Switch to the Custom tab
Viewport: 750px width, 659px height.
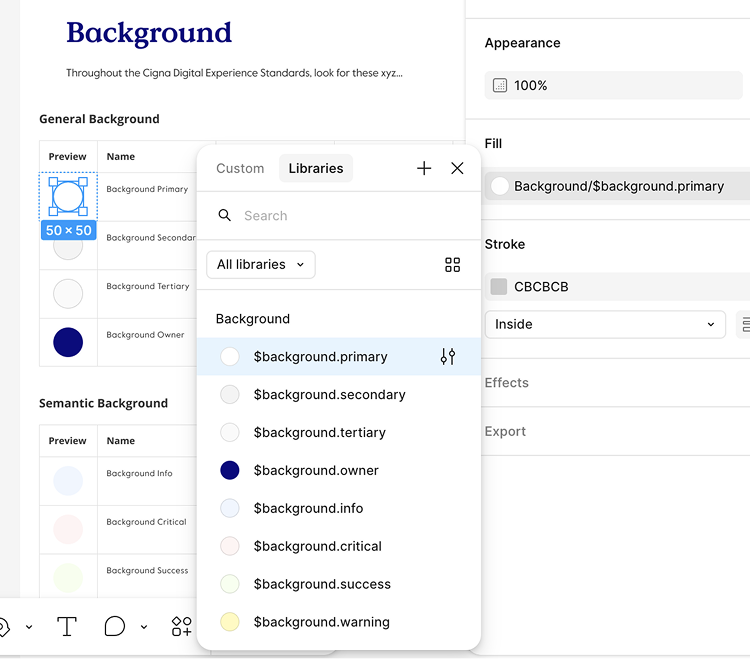[x=240, y=169]
